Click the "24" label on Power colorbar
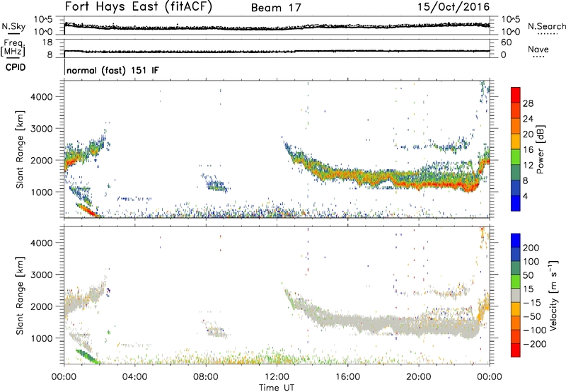 click(x=528, y=119)
